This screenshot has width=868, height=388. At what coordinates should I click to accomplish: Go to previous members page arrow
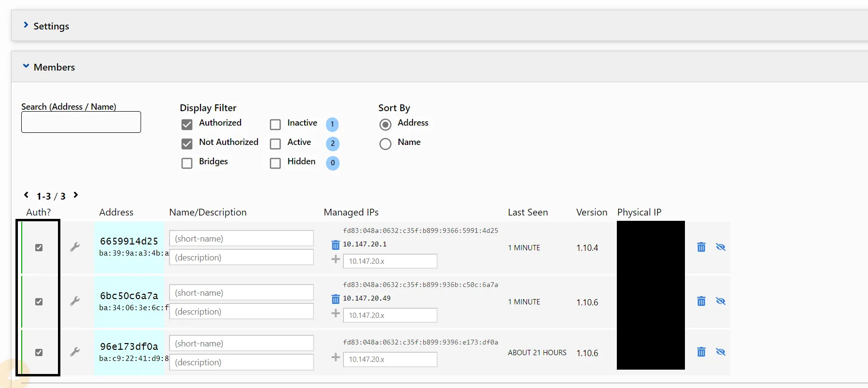[27, 195]
